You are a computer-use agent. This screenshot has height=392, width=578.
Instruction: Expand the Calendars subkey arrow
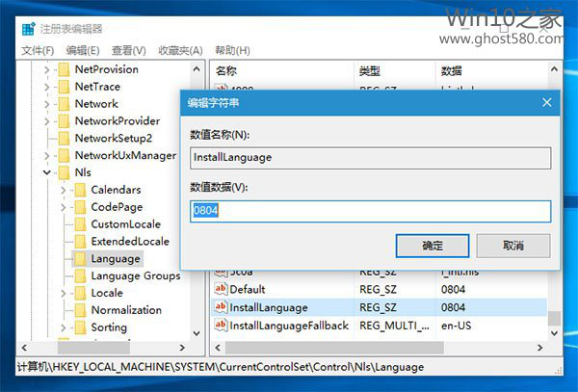[64, 190]
